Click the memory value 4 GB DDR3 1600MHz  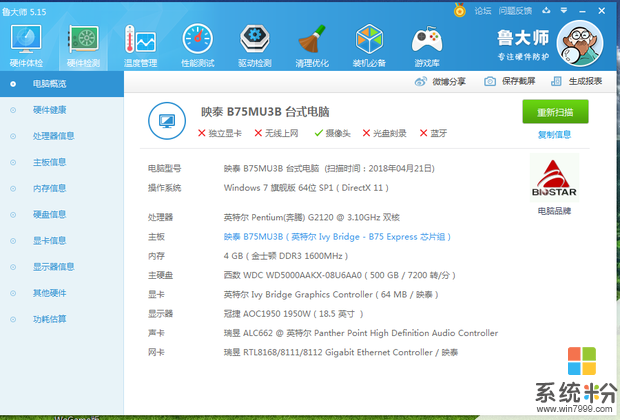tap(286, 256)
